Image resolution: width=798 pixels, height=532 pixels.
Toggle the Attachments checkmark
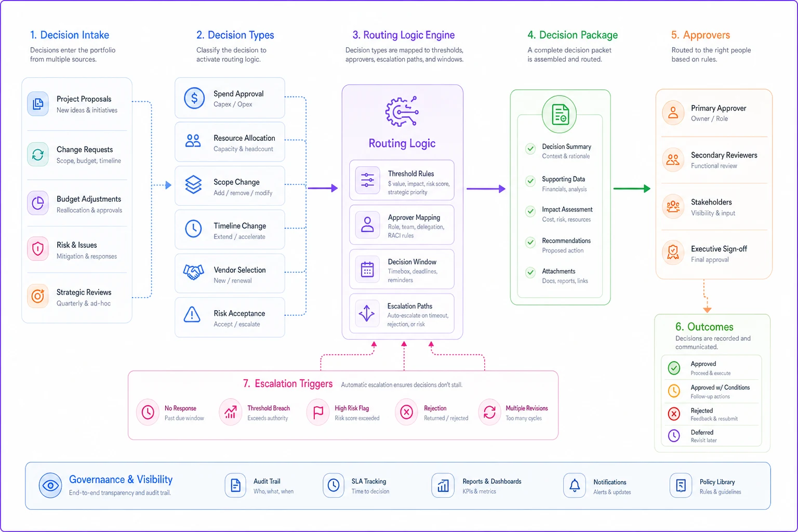pos(530,273)
